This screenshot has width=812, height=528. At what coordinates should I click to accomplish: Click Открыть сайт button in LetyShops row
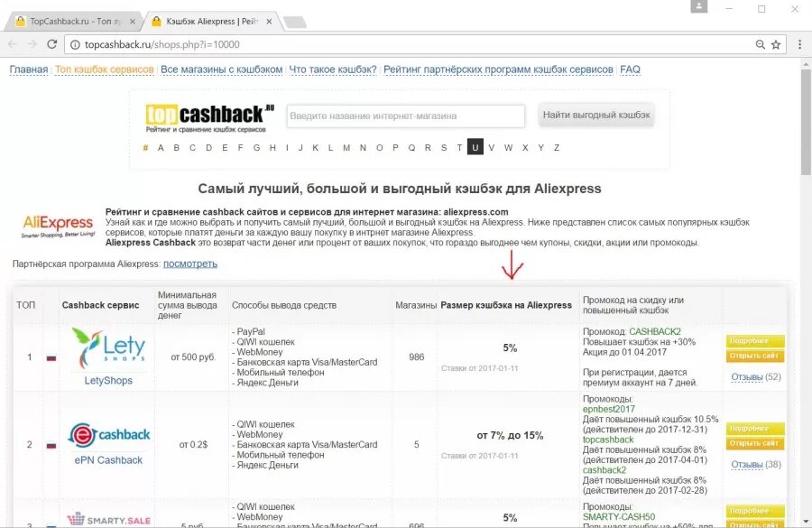click(755, 356)
